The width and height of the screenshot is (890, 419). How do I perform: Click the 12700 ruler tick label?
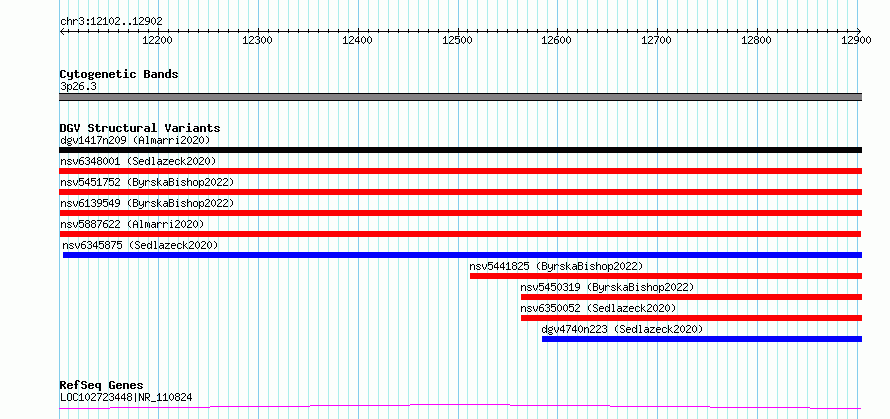[x=657, y=40]
